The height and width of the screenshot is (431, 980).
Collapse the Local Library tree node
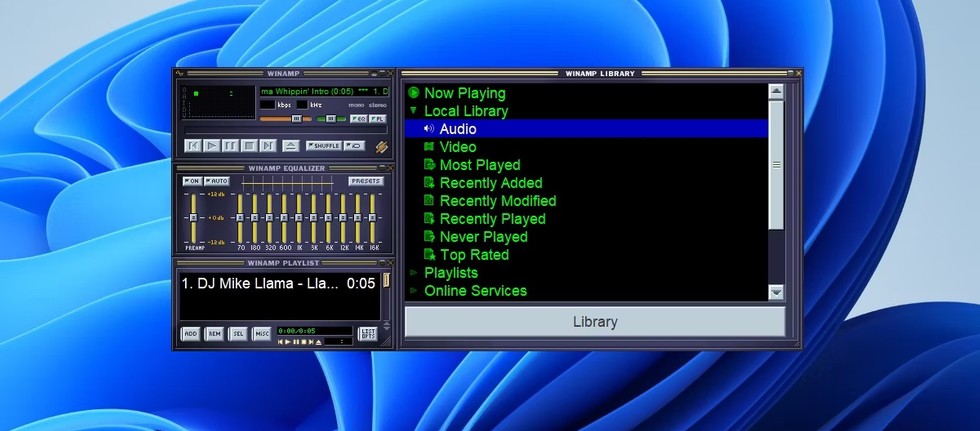coord(413,111)
